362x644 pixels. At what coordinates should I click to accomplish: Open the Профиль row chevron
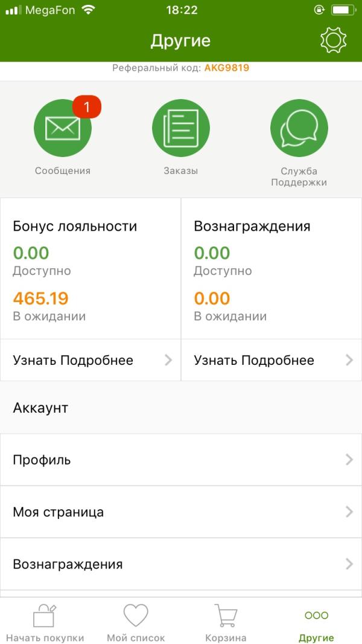[349, 460]
